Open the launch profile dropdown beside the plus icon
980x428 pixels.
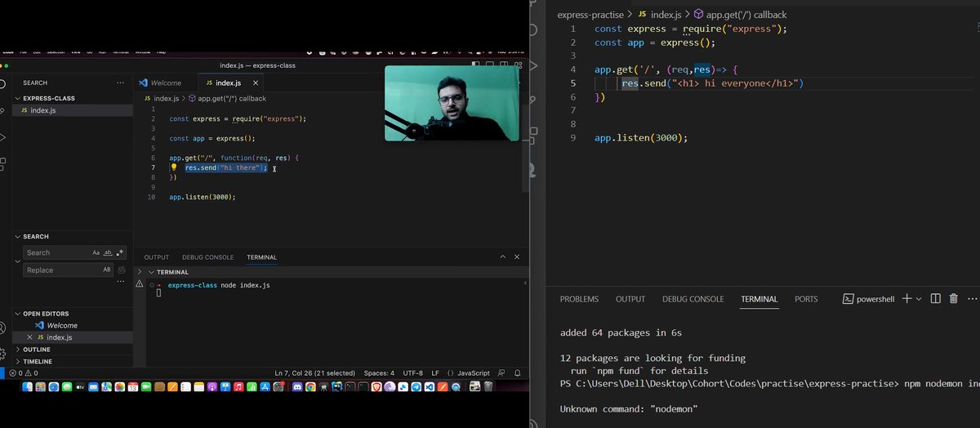[x=919, y=299]
